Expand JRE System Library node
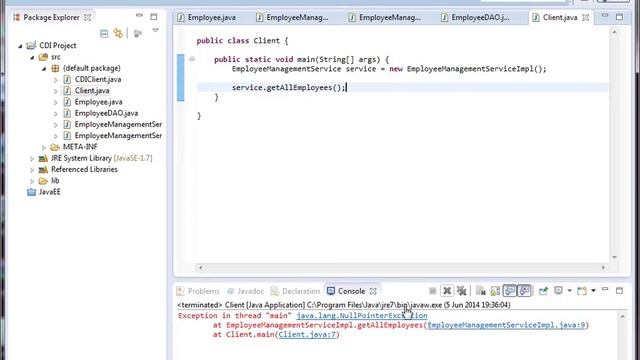Image resolution: width=640 pixels, height=360 pixels. [x=32, y=158]
